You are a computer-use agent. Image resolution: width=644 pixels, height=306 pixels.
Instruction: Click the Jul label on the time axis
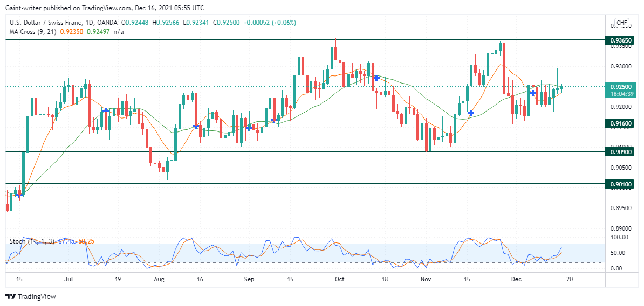pos(68,280)
